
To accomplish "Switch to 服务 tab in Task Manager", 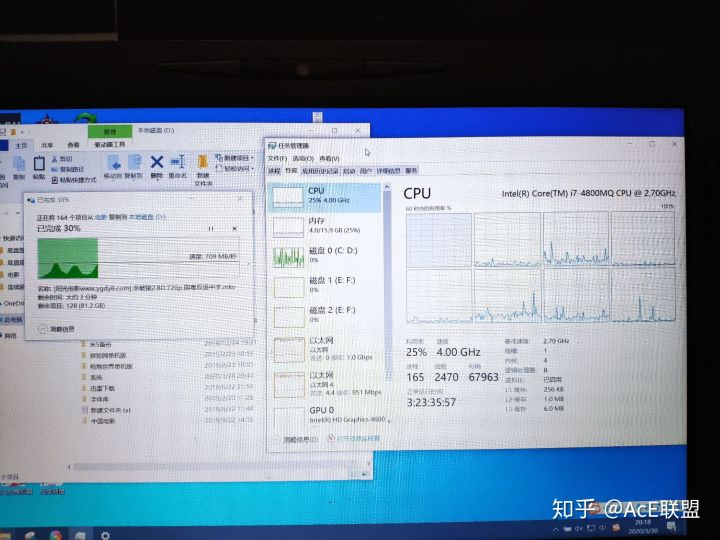I will pos(411,171).
